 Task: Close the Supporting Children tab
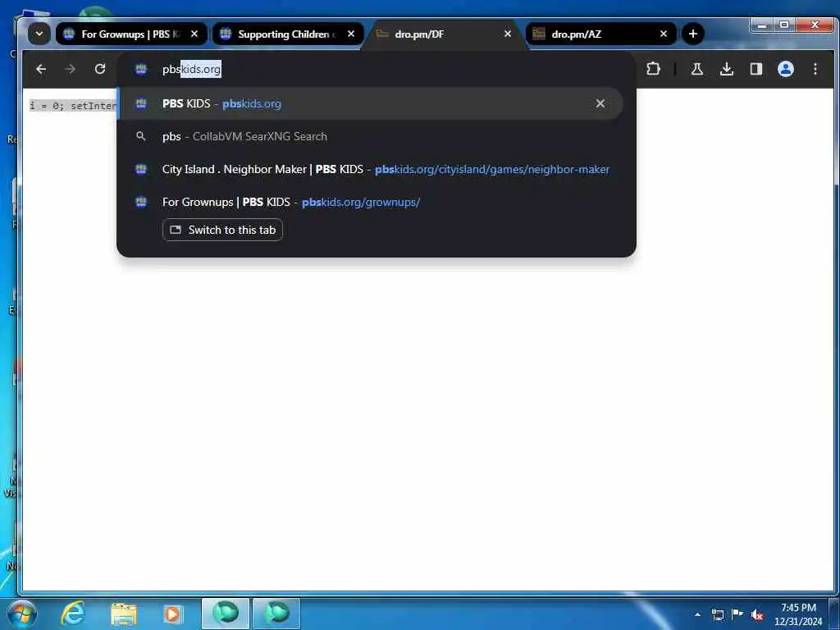coord(351,34)
